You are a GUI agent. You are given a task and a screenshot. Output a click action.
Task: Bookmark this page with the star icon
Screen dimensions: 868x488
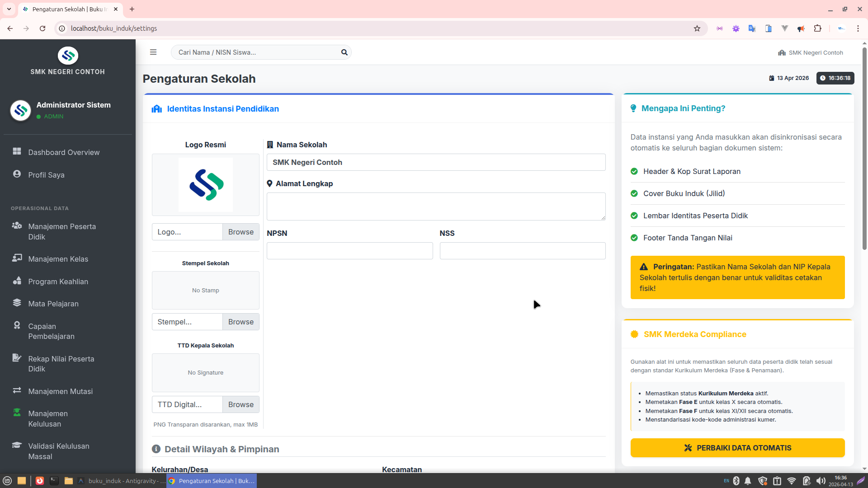click(697, 28)
